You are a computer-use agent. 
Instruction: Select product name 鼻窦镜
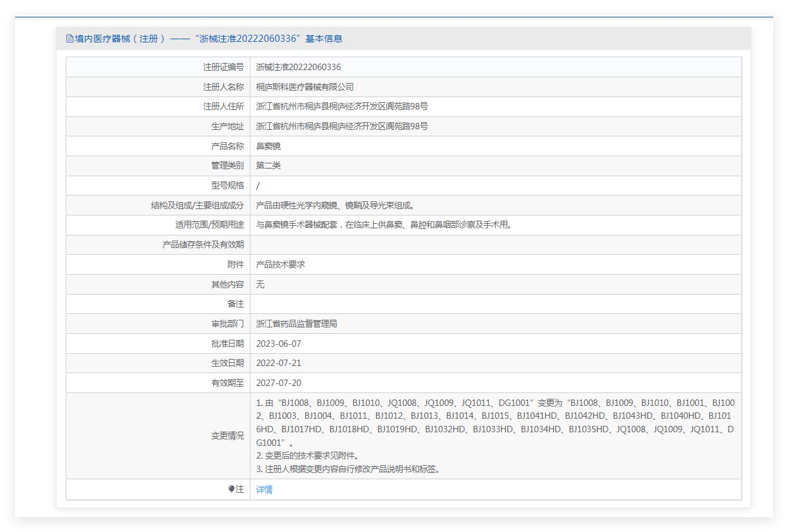tap(268, 146)
